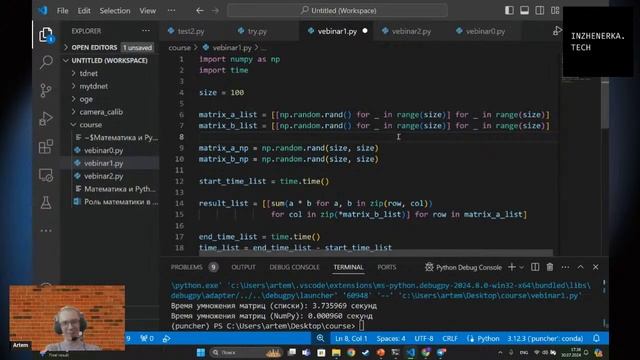Open Customize Layout menu
This screenshot has height=360, width=640.
(555, 11)
